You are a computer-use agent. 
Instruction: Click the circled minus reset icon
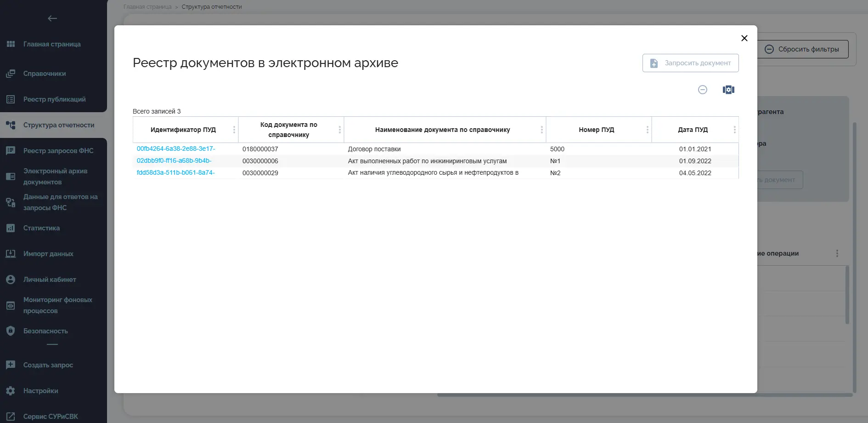coord(703,90)
